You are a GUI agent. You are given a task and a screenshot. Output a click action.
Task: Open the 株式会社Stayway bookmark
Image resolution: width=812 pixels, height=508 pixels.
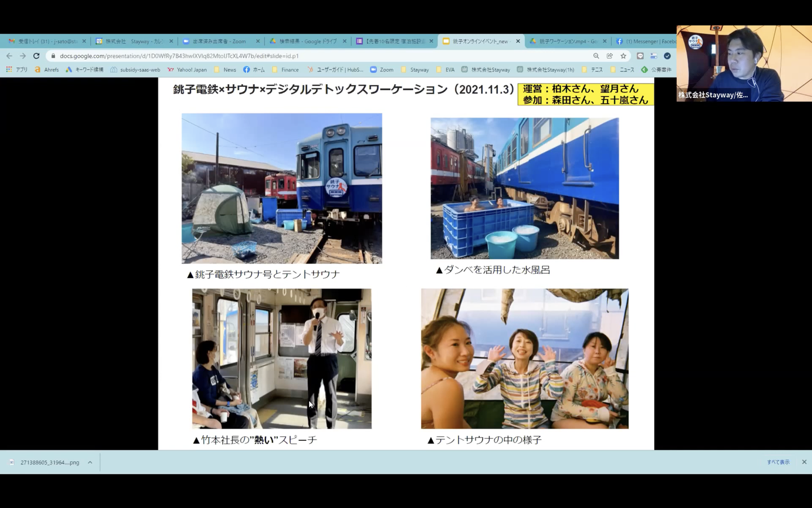pyautogui.click(x=486, y=69)
